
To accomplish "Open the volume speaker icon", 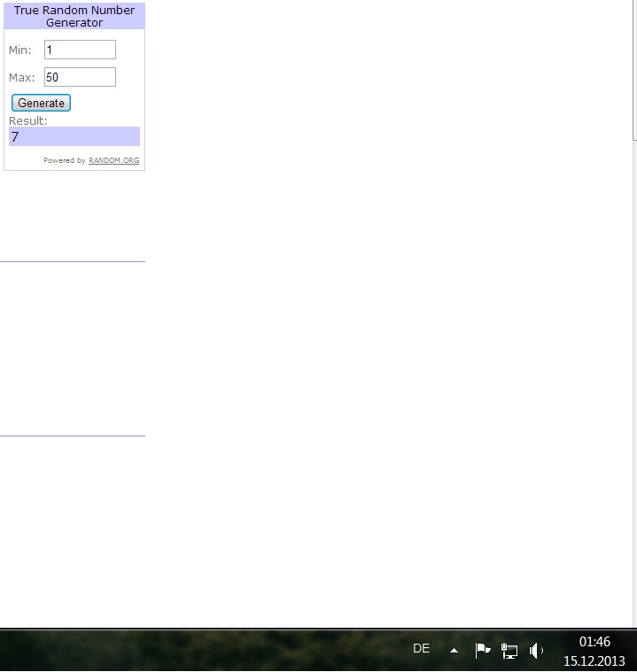I will pos(536,651).
